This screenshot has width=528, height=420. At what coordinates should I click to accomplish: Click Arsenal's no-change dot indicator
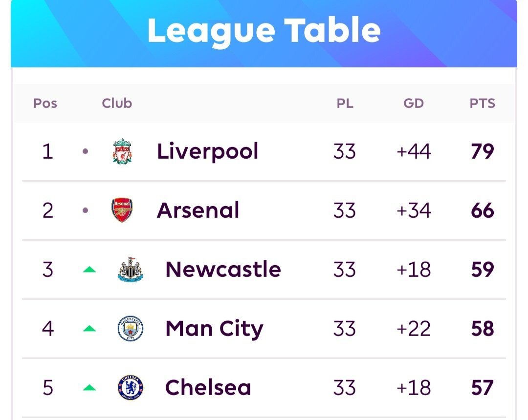tap(85, 210)
